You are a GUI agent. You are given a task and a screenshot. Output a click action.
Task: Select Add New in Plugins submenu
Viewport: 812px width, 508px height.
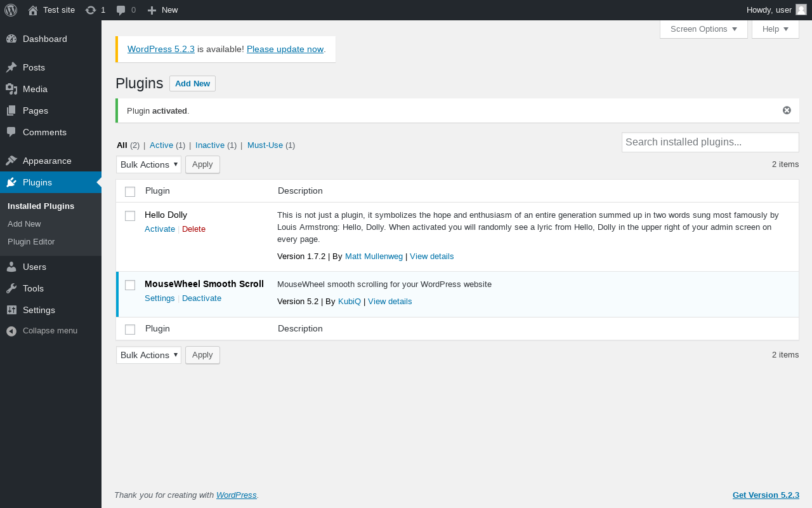pos(24,224)
